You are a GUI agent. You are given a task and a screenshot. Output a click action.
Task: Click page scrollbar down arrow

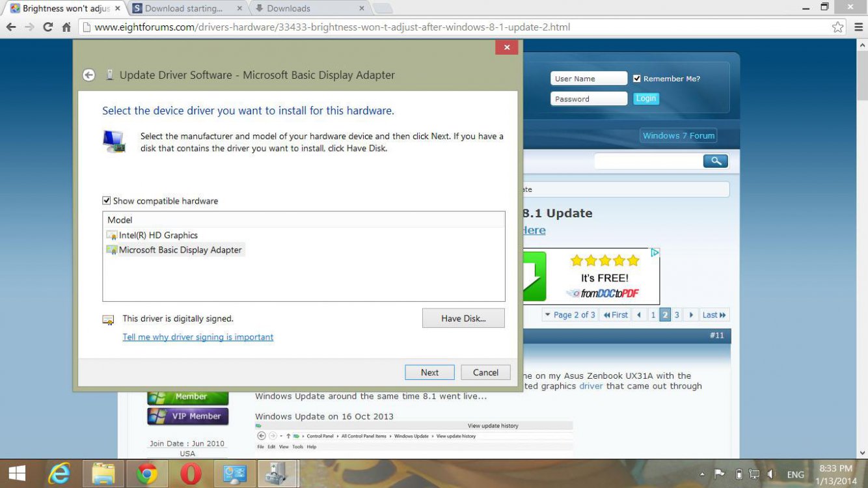(x=862, y=453)
